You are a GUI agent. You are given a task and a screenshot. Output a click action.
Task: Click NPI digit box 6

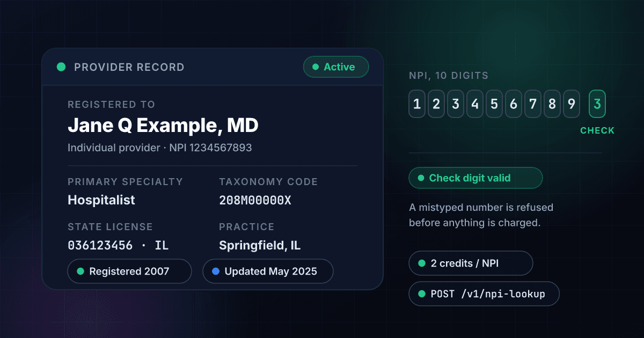point(514,104)
